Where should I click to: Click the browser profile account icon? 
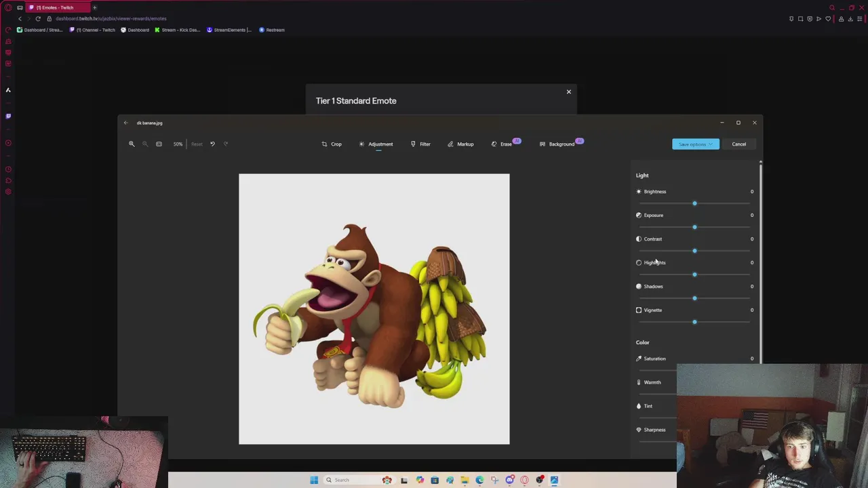pos(841,18)
